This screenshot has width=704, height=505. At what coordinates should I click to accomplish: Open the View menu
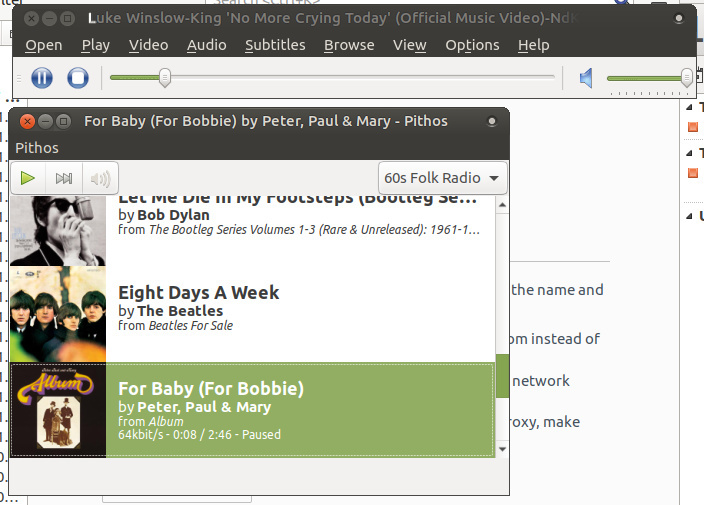(409, 45)
